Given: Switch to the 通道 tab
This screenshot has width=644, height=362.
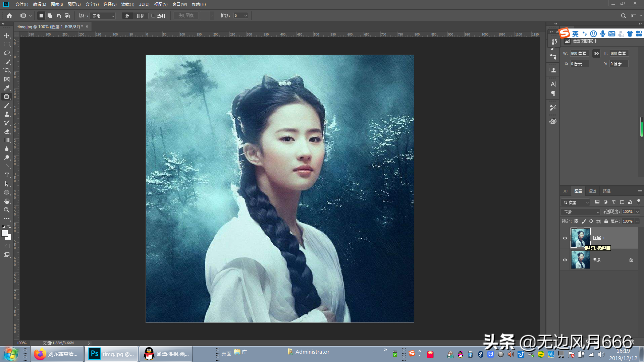Looking at the screenshot, I should (x=592, y=191).
